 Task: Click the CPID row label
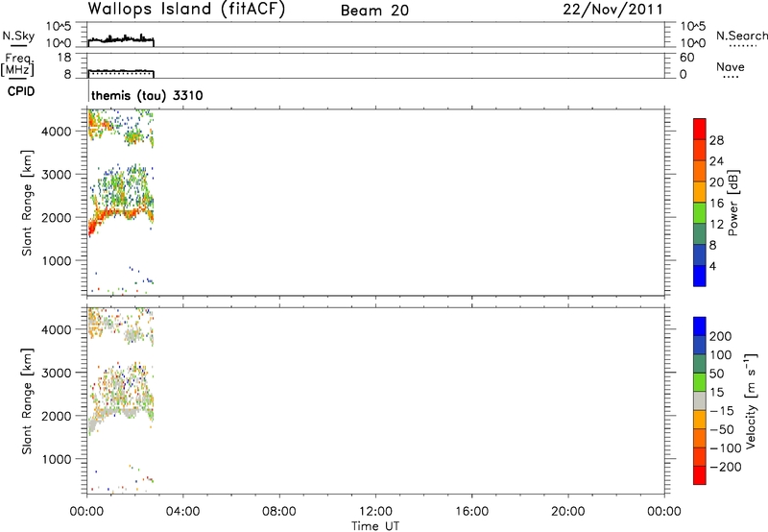(21, 91)
